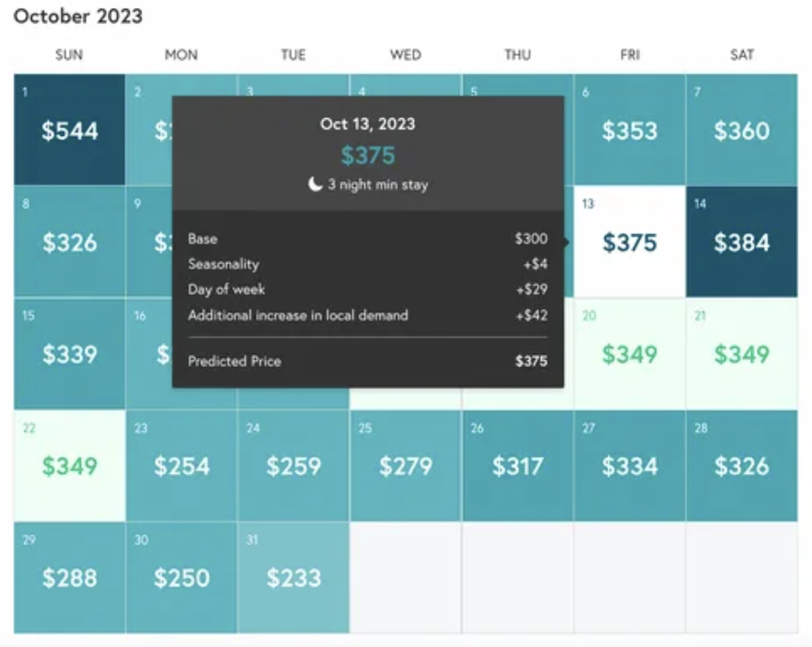The image size is (812, 647).
Task: Click the Additional increase in local demand row
Action: [x=367, y=315]
